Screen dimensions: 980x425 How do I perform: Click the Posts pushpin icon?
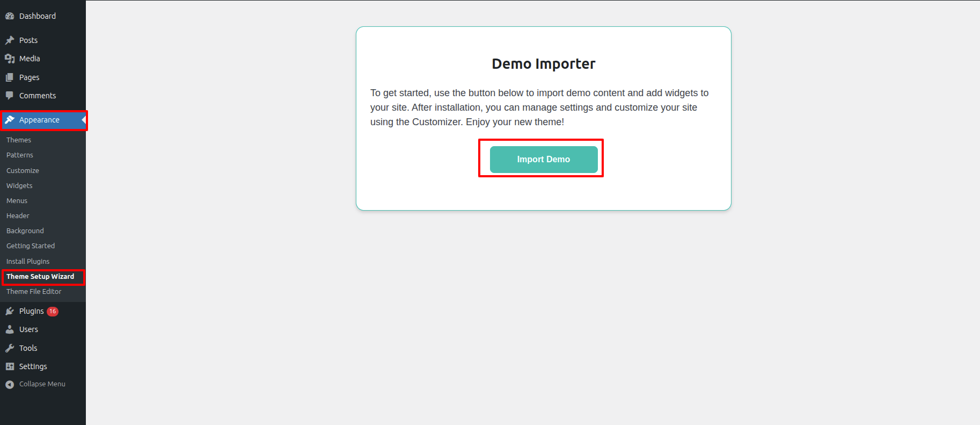coord(10,40)
